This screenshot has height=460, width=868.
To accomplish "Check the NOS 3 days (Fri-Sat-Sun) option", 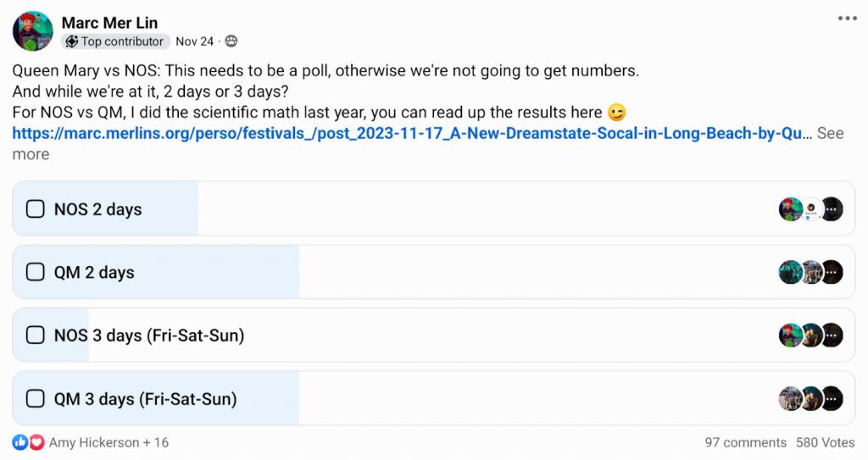I will click(x=36, y=335).
